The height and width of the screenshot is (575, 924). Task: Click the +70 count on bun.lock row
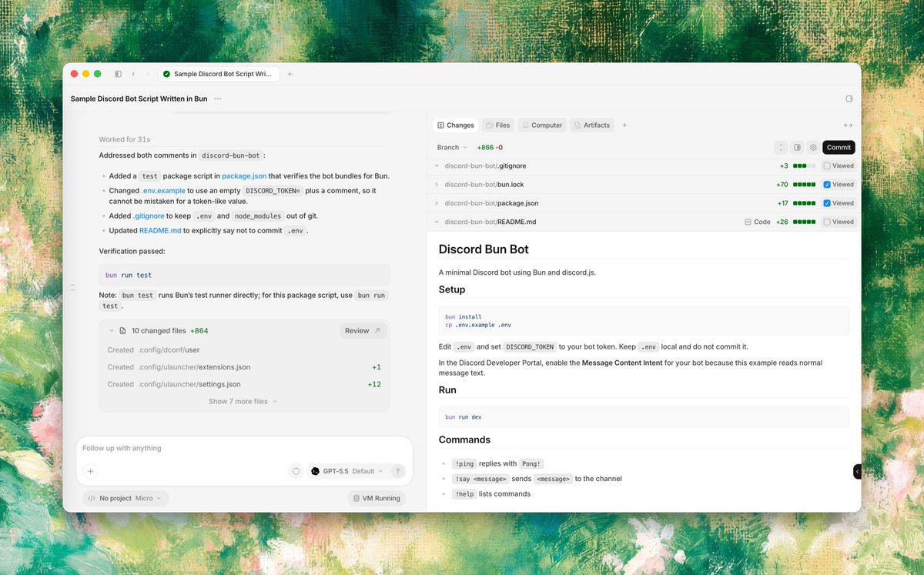(x=783, y=184)
